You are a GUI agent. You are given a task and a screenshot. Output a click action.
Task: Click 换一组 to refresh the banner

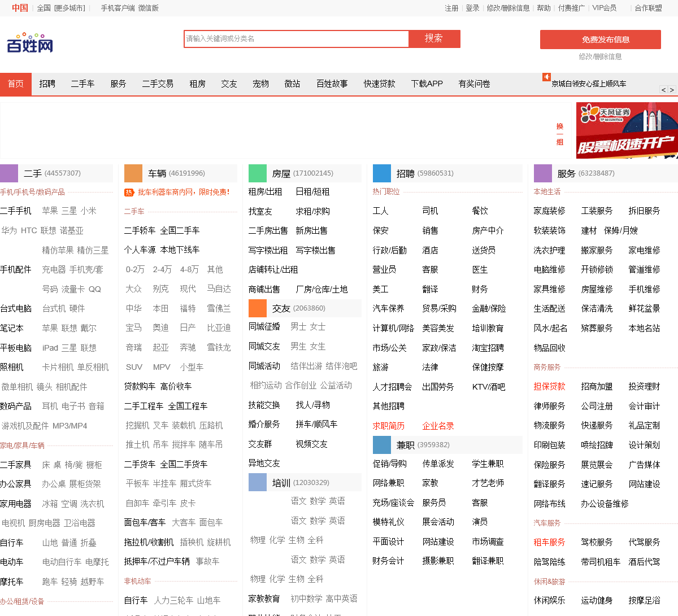559,134
